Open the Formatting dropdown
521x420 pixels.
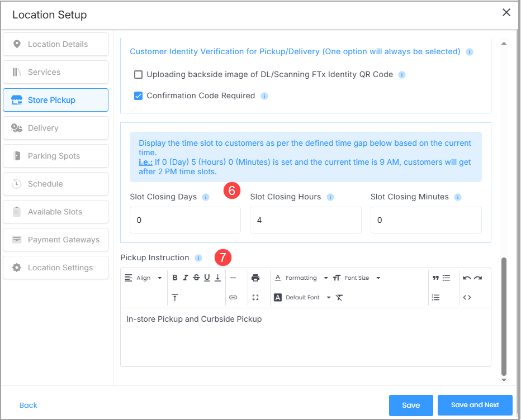[x=301, y=278]
